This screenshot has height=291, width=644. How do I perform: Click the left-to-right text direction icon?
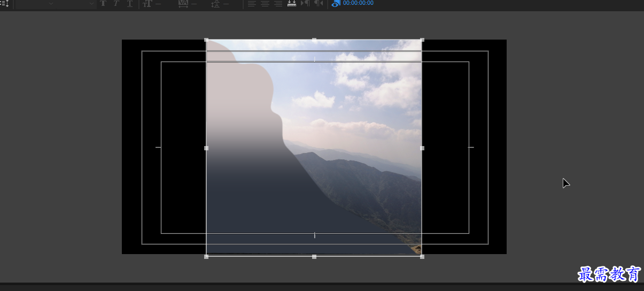pos(305,4)
